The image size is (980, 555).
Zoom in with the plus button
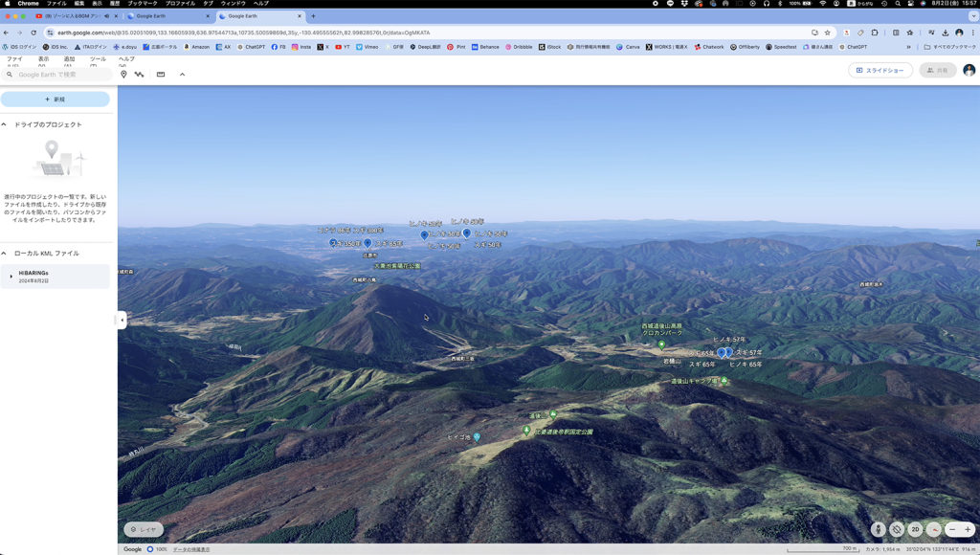(968, 529)
